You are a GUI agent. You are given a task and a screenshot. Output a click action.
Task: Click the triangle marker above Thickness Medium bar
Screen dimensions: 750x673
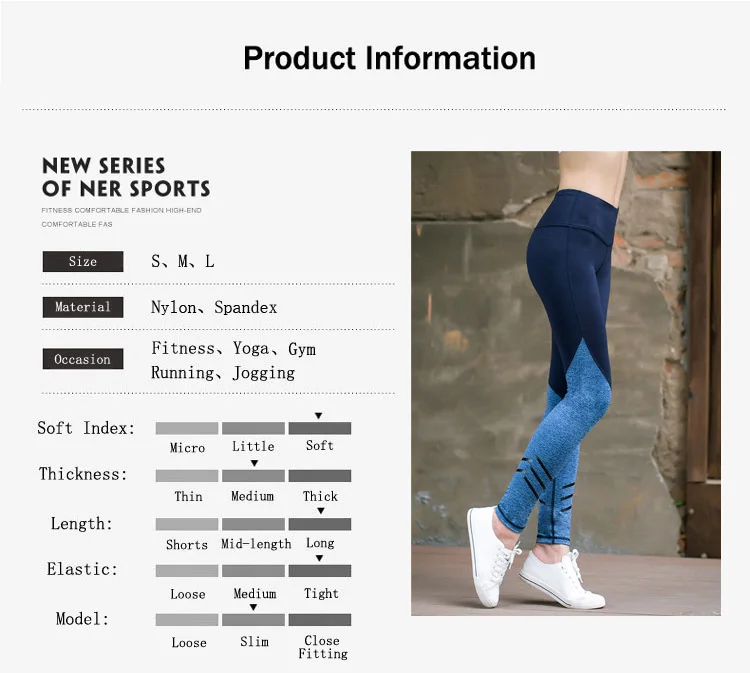click(x=254, y=463)
